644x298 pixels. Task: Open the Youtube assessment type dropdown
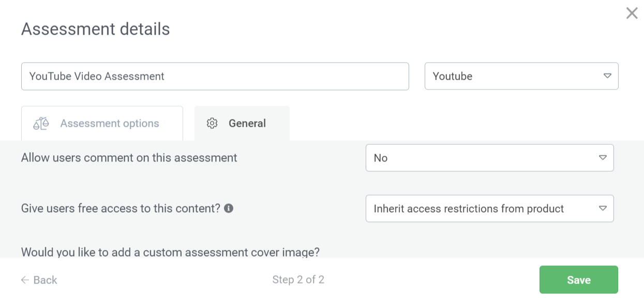coord(521,76)
